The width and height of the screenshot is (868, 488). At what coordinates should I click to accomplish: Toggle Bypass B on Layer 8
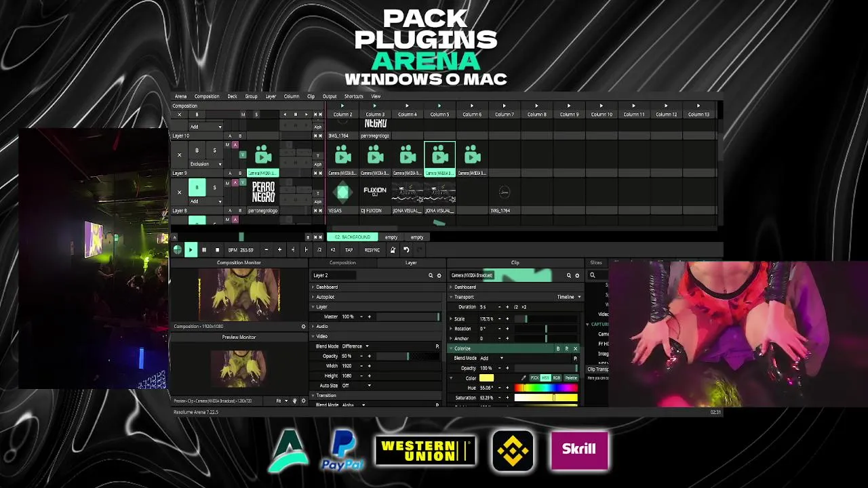click(197, 188)
